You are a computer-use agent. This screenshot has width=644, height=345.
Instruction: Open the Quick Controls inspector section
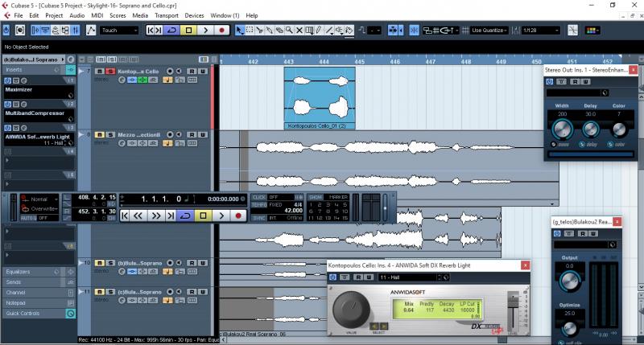tap(23, 314)
